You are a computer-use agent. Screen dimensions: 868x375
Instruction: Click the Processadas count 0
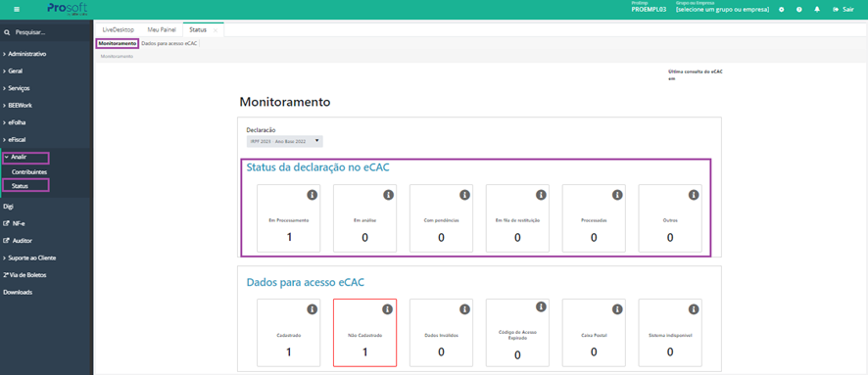[594, 238]
